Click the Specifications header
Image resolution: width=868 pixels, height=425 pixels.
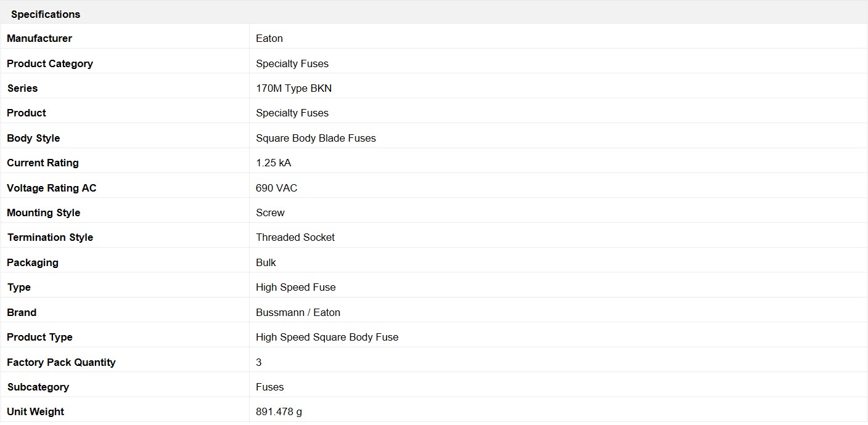coord(46,14)
